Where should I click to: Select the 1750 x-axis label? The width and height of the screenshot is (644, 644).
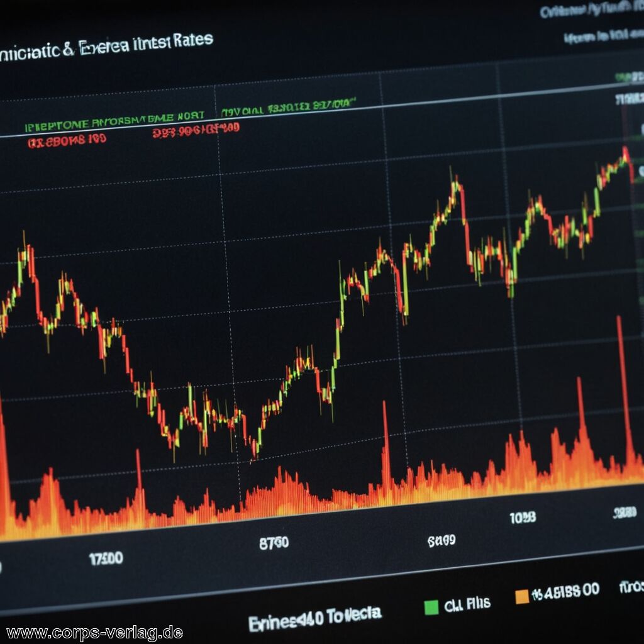[x=106, y=558]
